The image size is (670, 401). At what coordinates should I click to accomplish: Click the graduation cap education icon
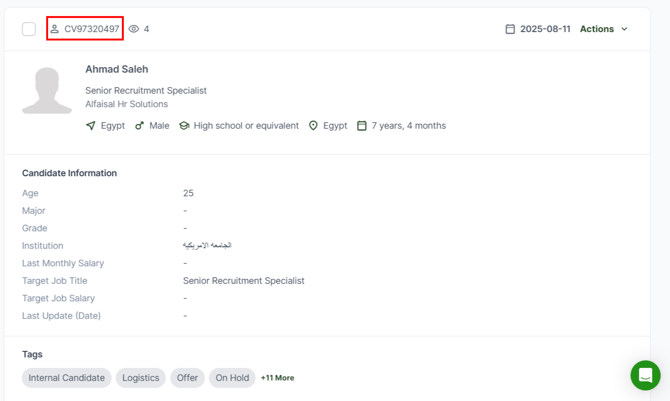click(x=184, y=126)
